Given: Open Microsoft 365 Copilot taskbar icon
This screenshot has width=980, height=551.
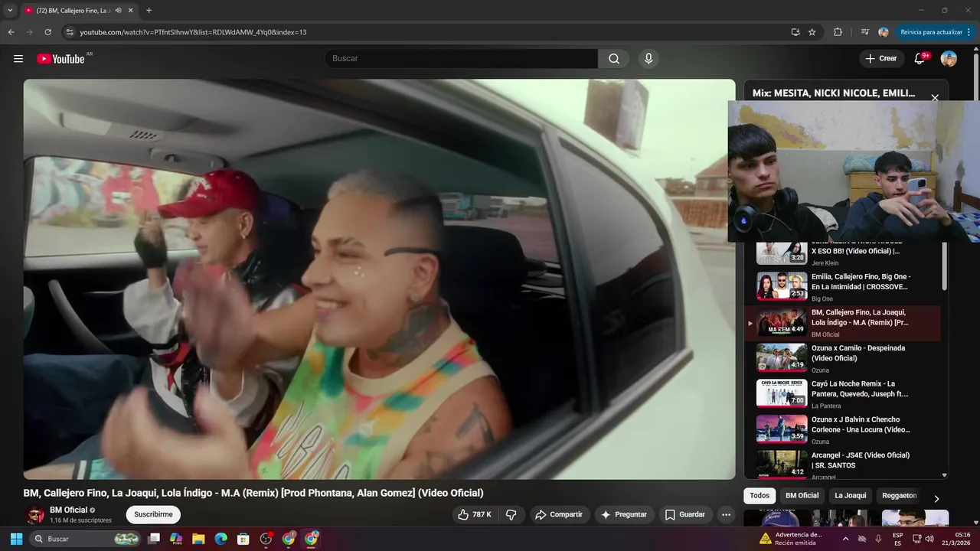Looking at the screenshot, I should coord(176,539).
